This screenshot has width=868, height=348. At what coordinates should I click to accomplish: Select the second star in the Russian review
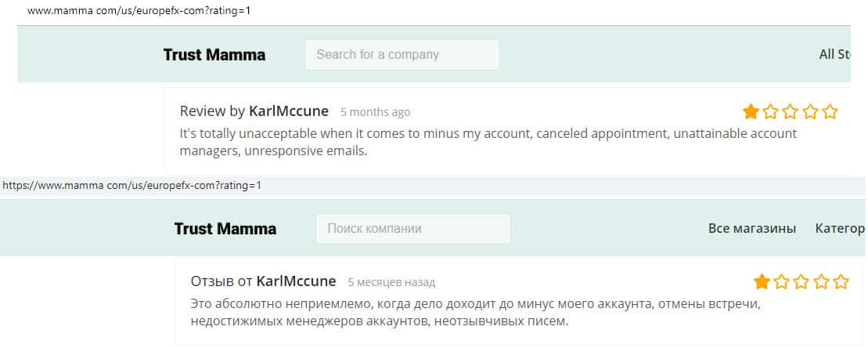(x=782, y=281)
